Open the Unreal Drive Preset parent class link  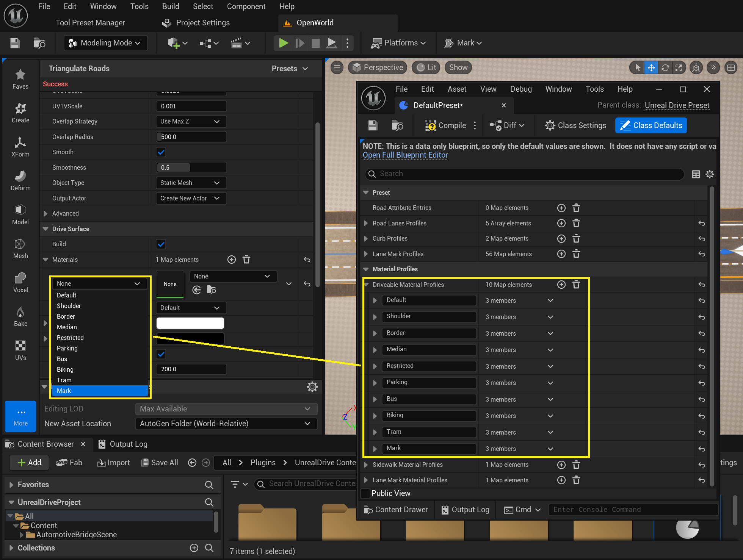coord(677,105)
